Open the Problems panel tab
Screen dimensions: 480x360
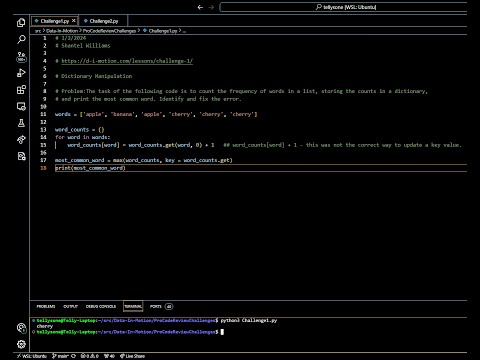click(46, 306)
